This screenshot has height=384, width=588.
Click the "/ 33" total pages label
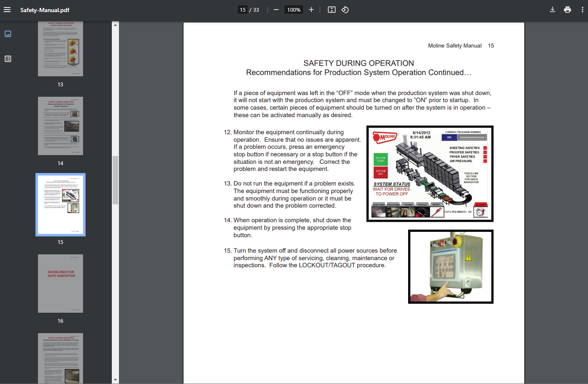[254, 10]
